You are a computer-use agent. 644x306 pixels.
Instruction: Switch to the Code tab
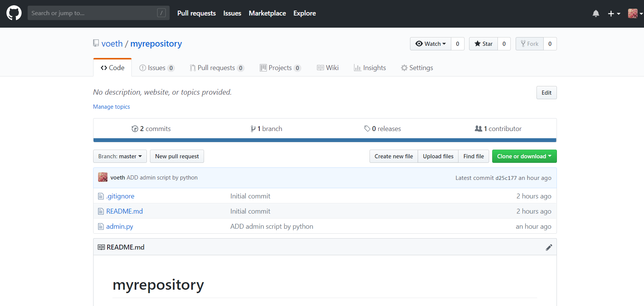112,68
